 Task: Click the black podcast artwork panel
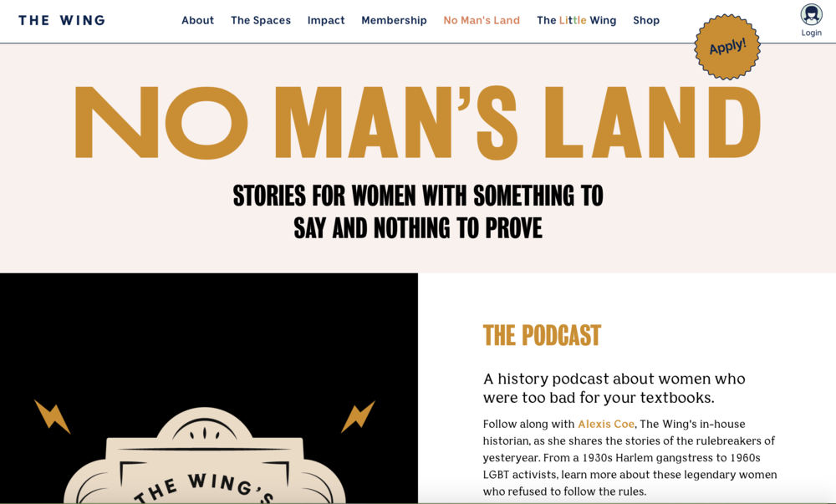209,389
